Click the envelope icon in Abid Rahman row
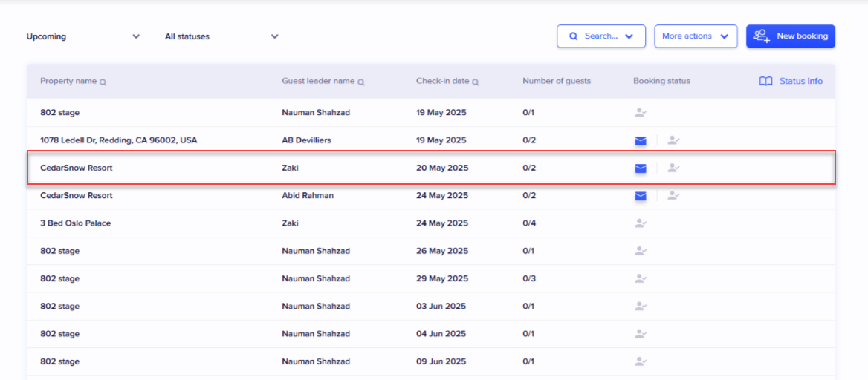Image resolution: width=868 pixels, height=380 pixels. pyautogui.click(x=640, y=196)
